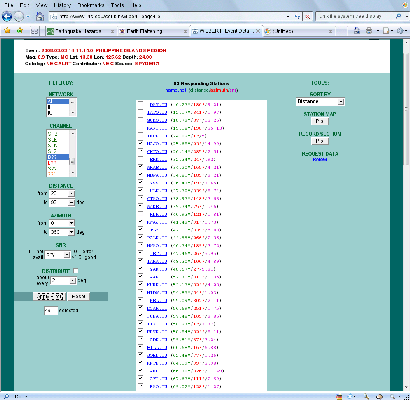Image resolution: width=410 pixels, height=400 pixels.
Task: Close the fourth browser tab
Action: point(330,31)
